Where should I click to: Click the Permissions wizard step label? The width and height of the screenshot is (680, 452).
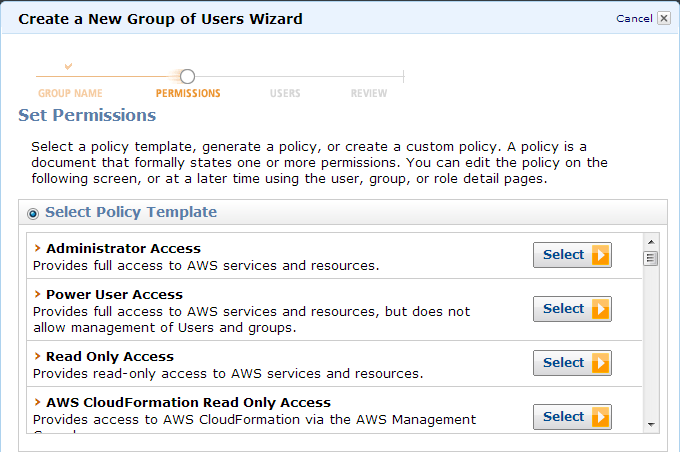point(188,93)
